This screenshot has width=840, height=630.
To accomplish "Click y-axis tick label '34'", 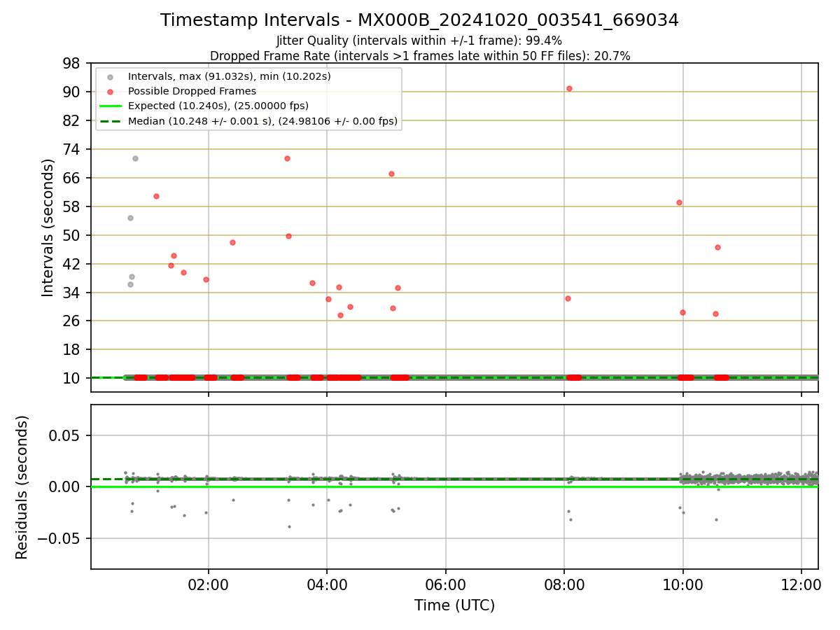I will (72, 293).
